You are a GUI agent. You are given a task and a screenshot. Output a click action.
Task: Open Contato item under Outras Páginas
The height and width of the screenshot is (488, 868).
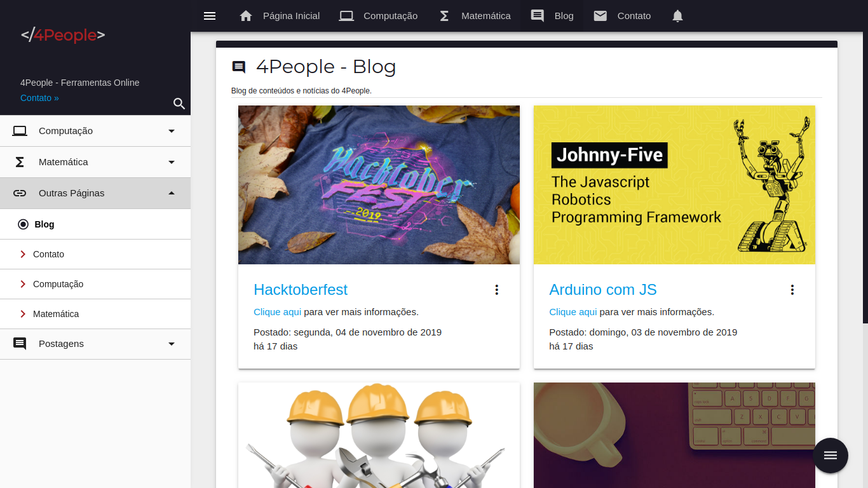(95, 254)
